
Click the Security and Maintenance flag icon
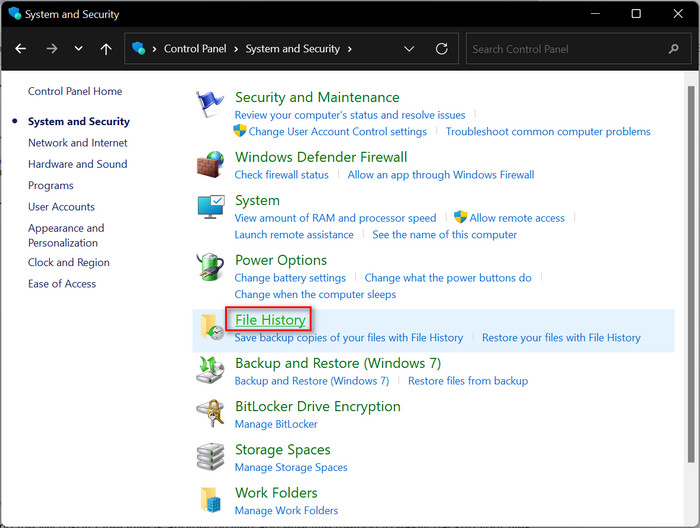(x=209, y=104)
